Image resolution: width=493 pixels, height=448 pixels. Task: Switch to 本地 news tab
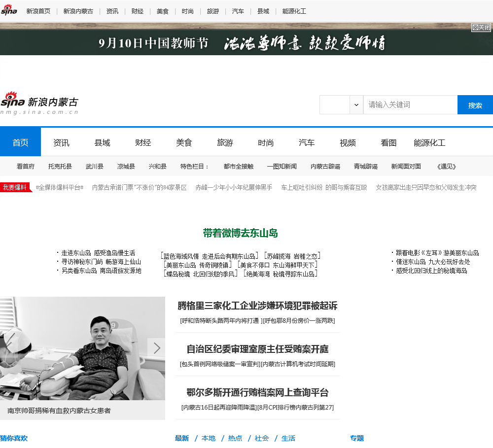click(x=209, y=438)
